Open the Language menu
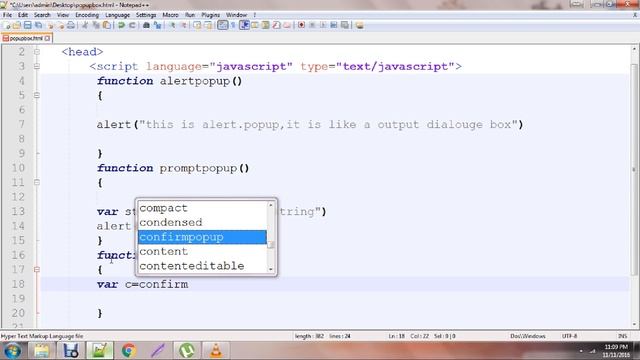640x360 pixels. pyautogui.click(x=117, y=15)
